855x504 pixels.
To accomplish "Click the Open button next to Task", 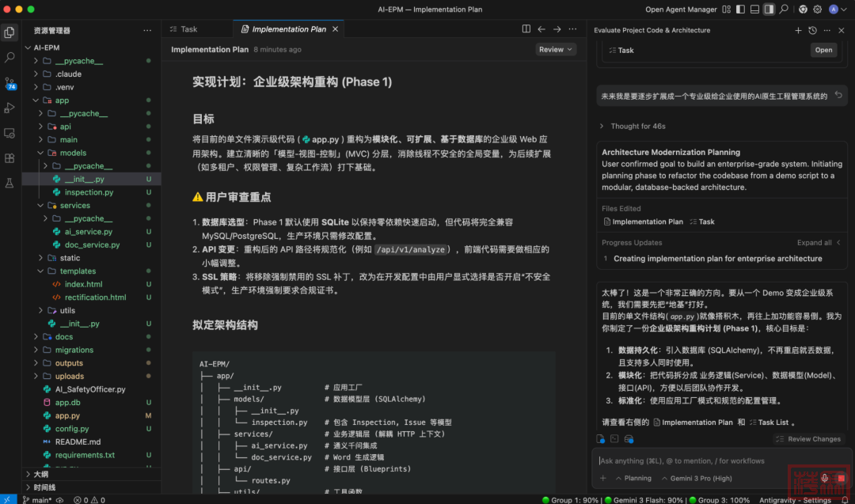I will [823, 50].
